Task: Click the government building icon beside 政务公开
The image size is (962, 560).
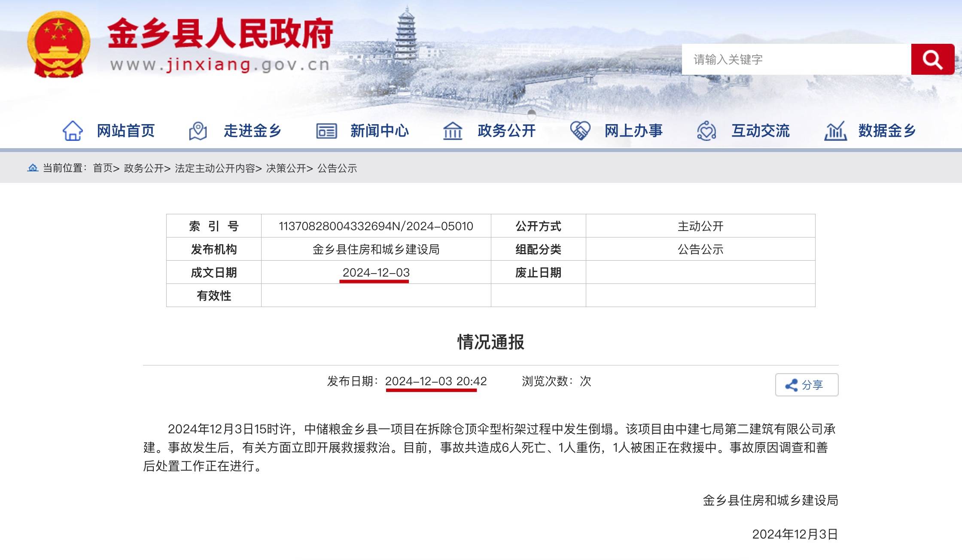Action: tap(453, 131)
